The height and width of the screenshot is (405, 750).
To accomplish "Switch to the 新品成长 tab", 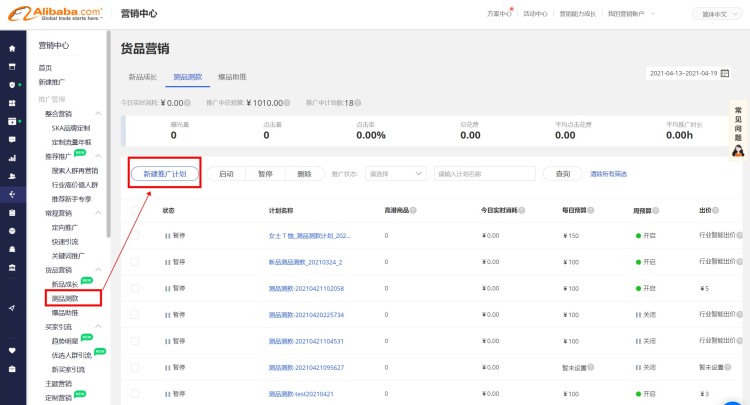I will [x=143, y=76].
